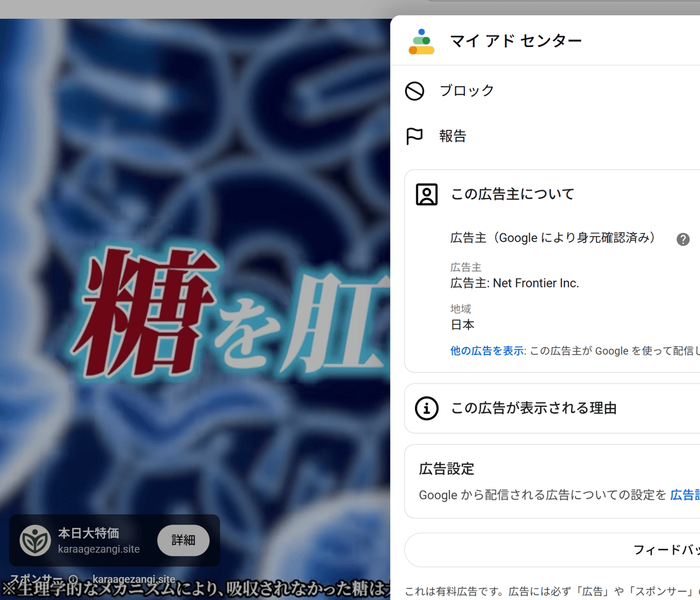The height and width of the screenshot is (600, 700).
Task: Select the ブロック option
Action: (x=467, y=91)
